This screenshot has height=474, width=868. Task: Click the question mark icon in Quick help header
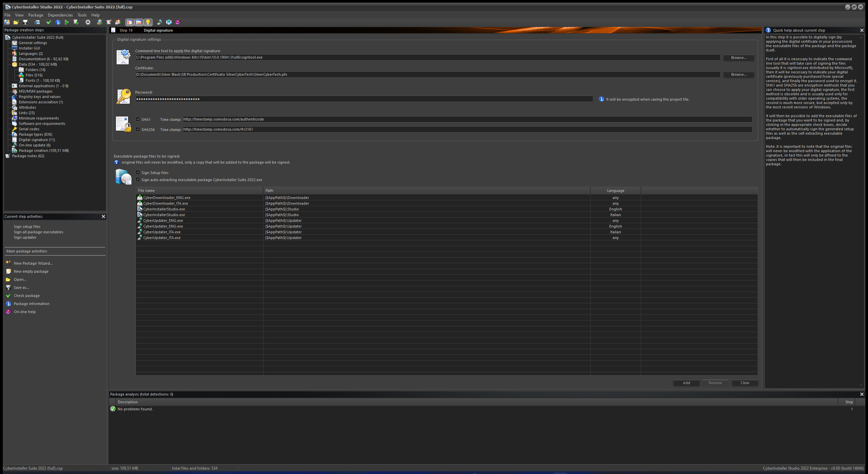coord(768,30)
